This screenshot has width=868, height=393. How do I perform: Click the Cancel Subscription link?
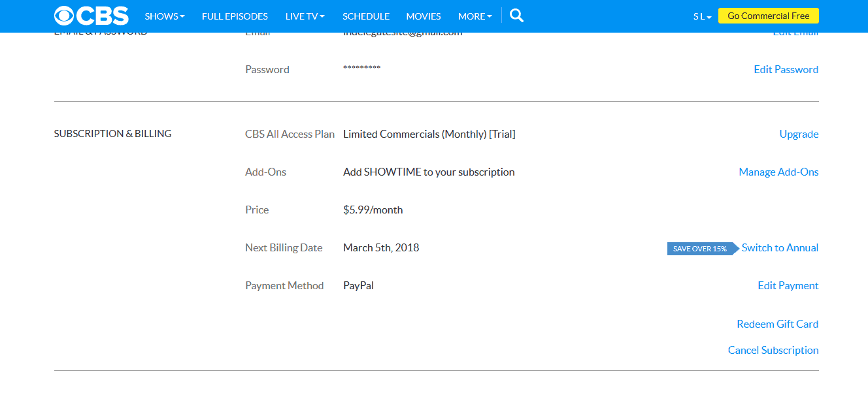pyautogui.click(x=773, y=350)
